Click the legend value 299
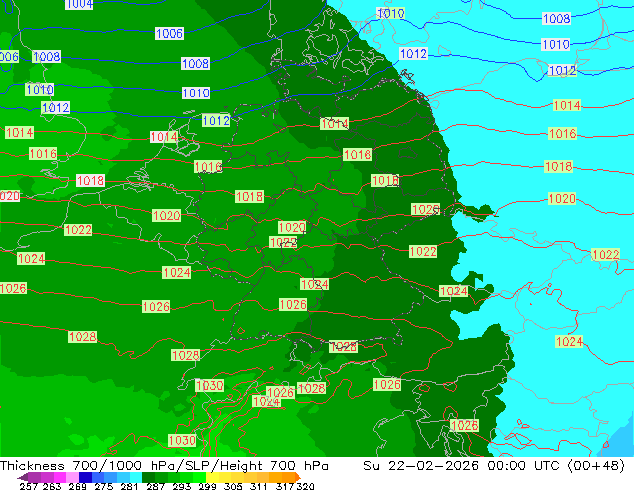The width and height of the screenshot is (634, 490). [207, 486]
